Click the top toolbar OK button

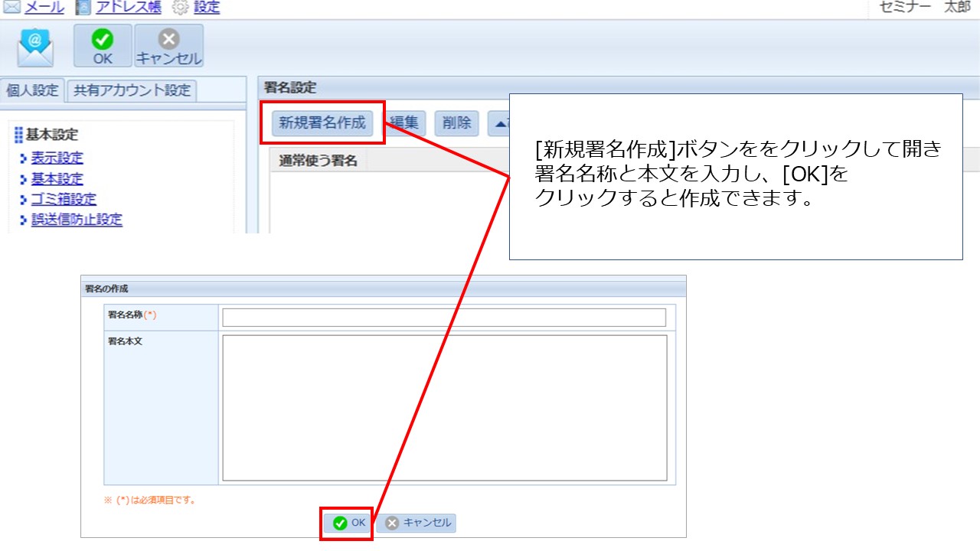click(103, 46)
